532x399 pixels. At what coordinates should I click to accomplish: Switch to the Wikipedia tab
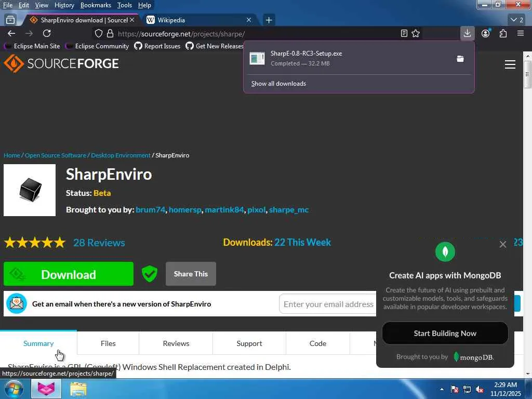199,20
